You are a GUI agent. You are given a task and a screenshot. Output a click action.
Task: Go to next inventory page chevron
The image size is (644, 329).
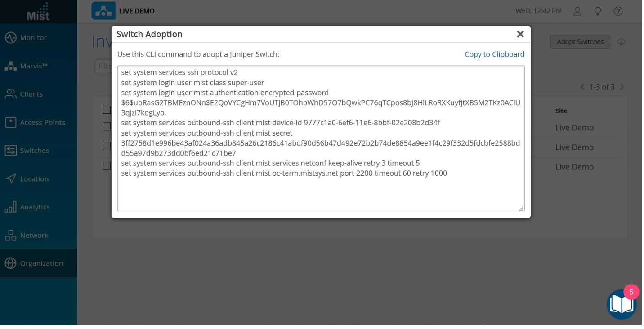622,87
